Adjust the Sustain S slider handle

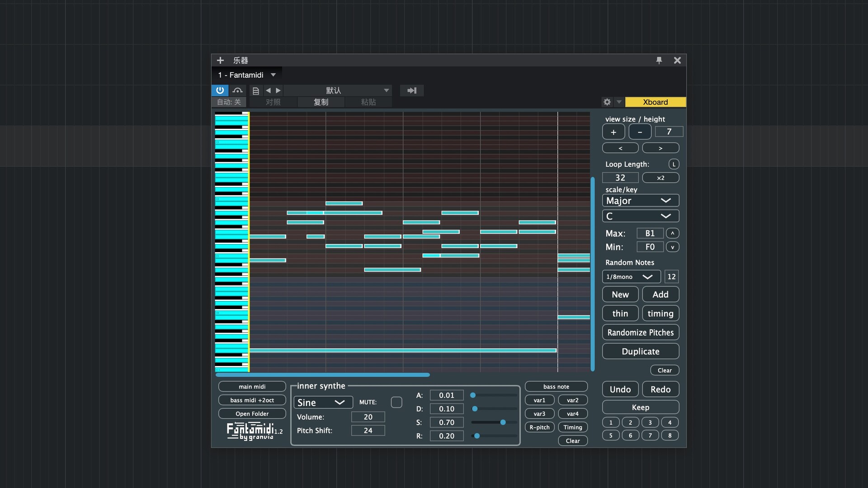pos(503,422)
